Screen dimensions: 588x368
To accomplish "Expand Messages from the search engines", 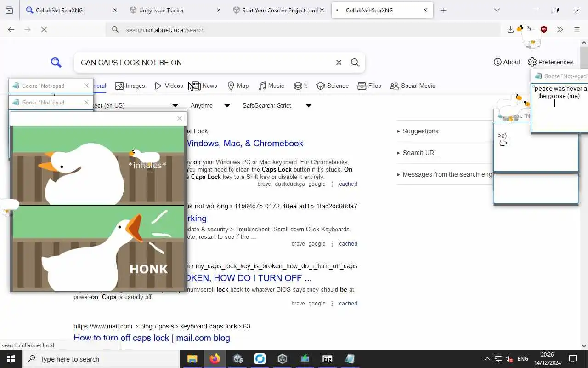I will [445, 174].
